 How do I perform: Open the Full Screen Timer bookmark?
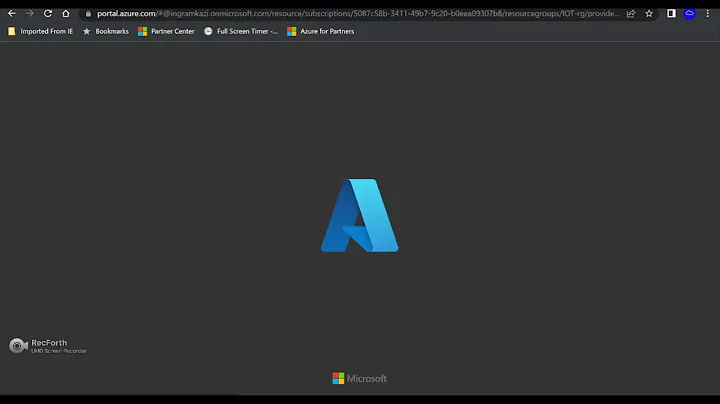coord(241,31)
